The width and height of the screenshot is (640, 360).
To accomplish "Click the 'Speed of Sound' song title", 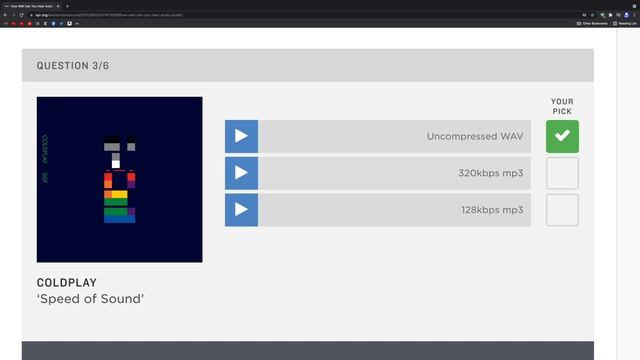I will [90, 299].
